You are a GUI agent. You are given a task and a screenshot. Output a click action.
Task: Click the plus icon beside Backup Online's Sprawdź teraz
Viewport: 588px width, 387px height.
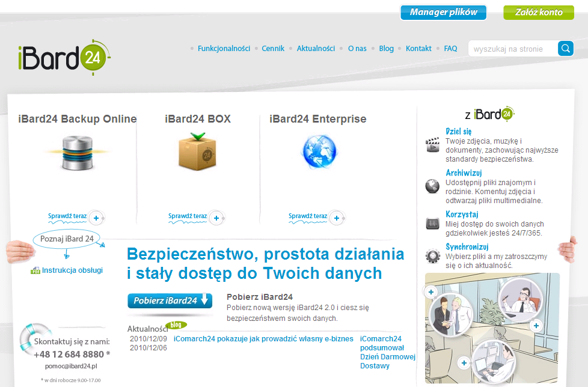point(96,218)
